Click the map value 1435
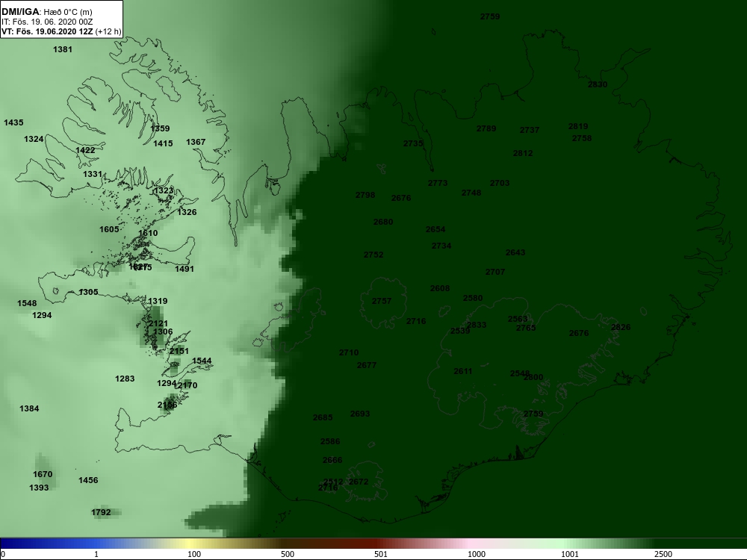The height and width of the screenshot is (560, 747). [13, 122]
